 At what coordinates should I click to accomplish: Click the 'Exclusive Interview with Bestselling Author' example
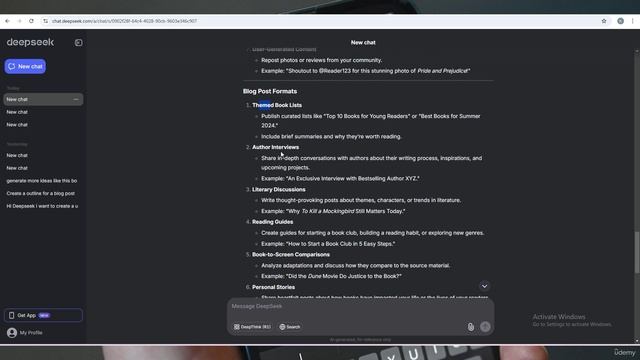[340, 178]
